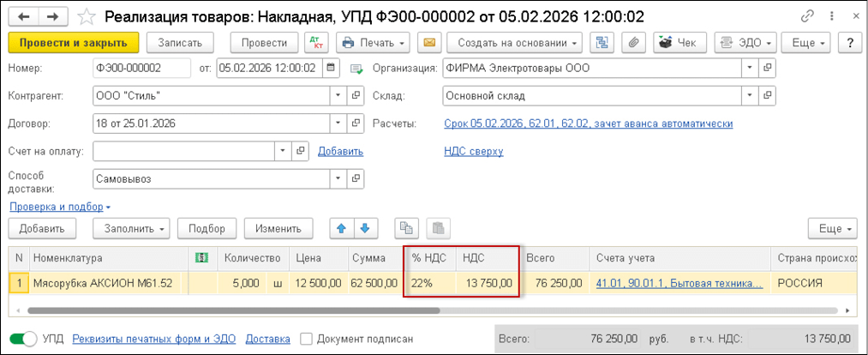Screen dimensions: 868x355
Task: Open the Склад dropdown arrow
Action: click(750, 96)
